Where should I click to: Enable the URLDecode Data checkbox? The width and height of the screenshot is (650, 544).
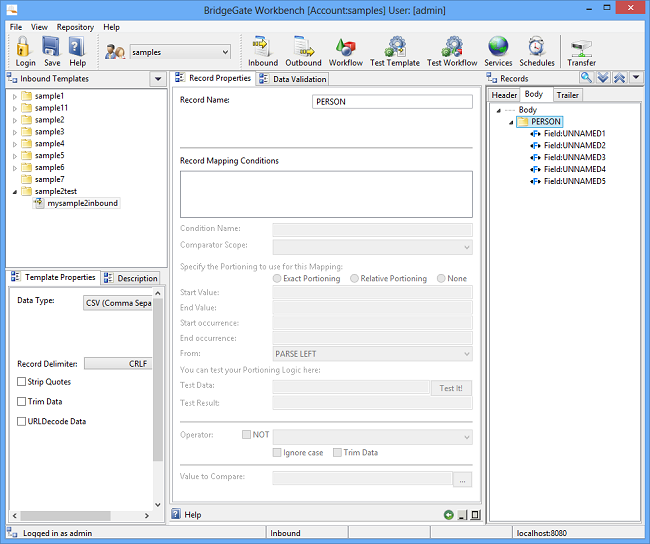pos(22,421)
